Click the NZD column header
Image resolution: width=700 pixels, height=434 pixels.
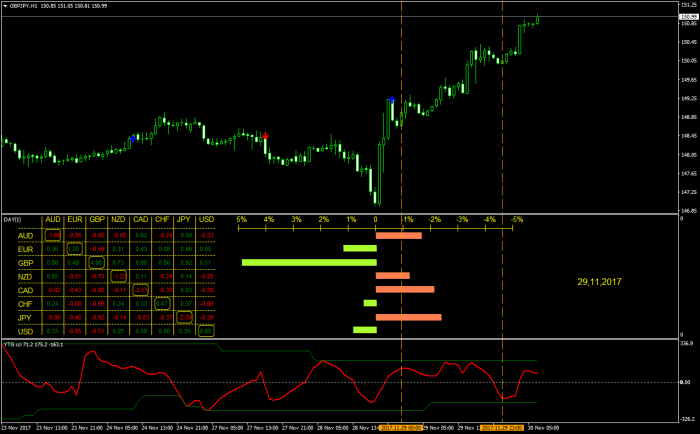(118, 219)
